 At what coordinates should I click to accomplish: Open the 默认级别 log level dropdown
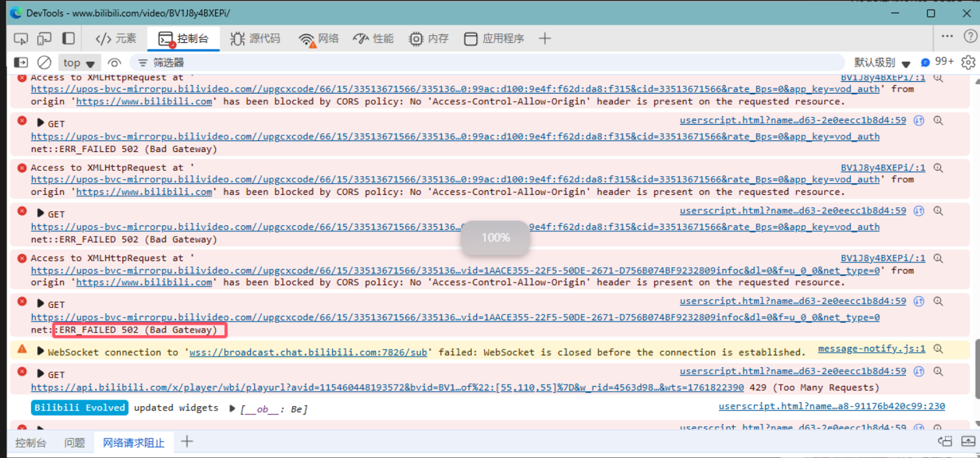882,63
